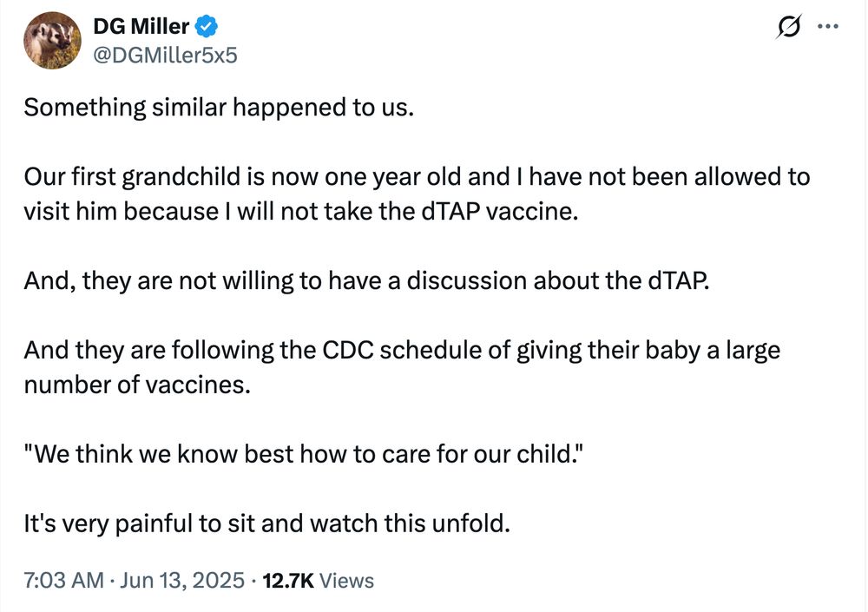
Task: Click the 7:03 AM timestamp text
Action: [x=62, y=580]
